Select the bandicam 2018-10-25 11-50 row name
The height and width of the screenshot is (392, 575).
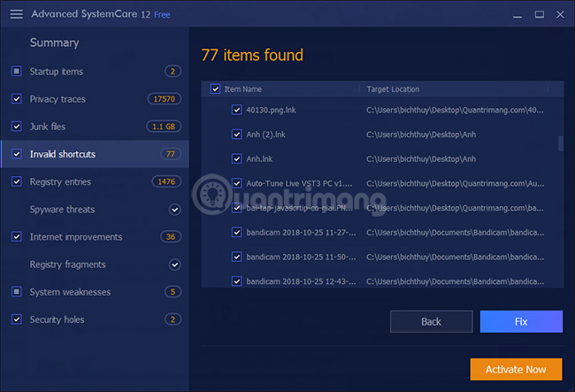click(301, 257)
